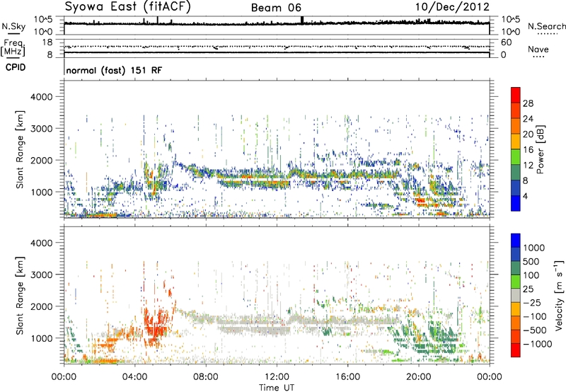
Task: Click the "4" tick on Power colorbar
Action: [x=525, y=196]
